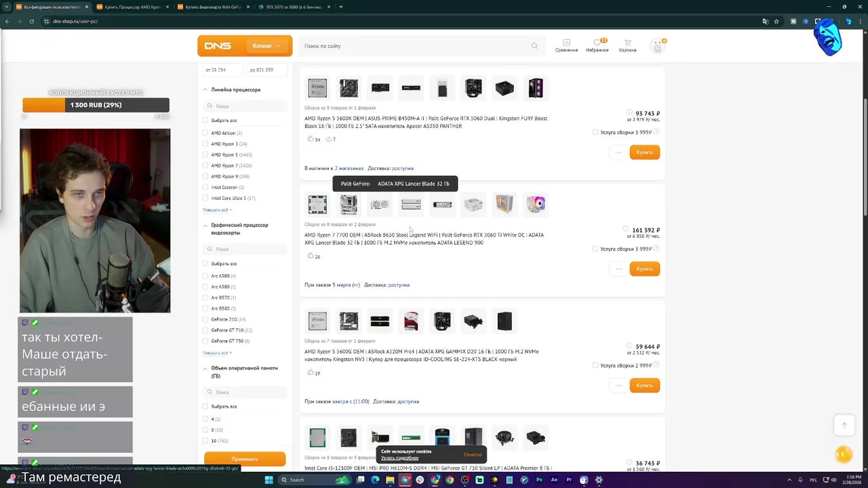Click the search field under Линейка процессора
Viewport: 868px width, 488px height.
(245, 106)
